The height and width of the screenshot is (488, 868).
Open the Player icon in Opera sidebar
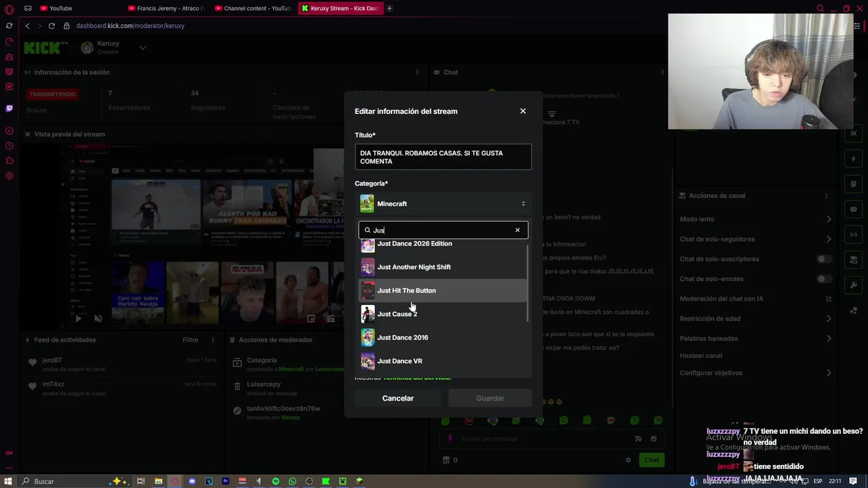(9, 131)
